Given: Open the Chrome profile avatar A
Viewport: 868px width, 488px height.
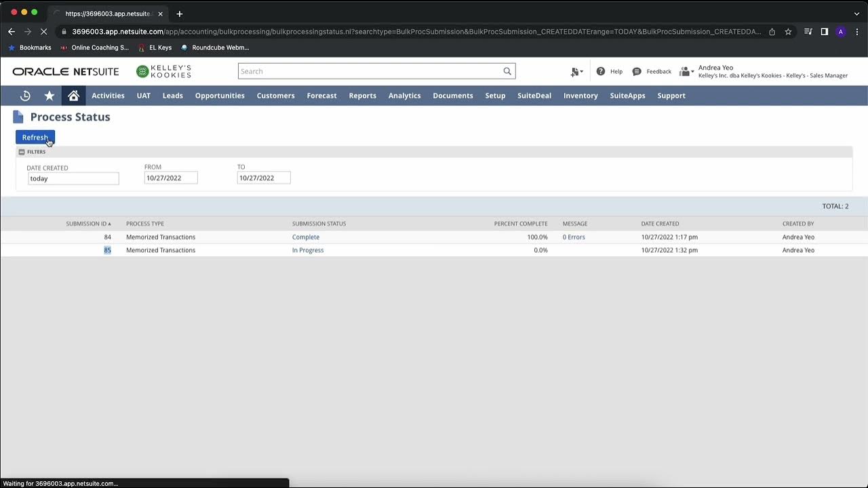Looking at the screenshot, I should [x=841, y=31].
